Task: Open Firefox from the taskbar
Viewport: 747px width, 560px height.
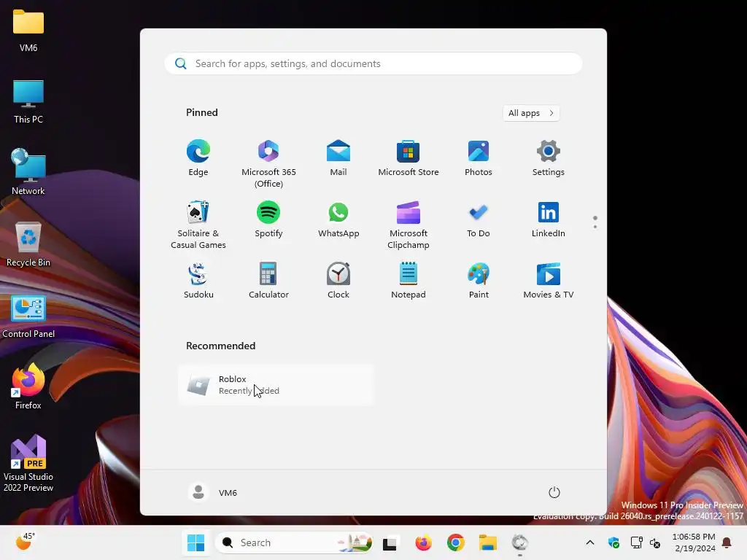Action: tap(423, 542)
